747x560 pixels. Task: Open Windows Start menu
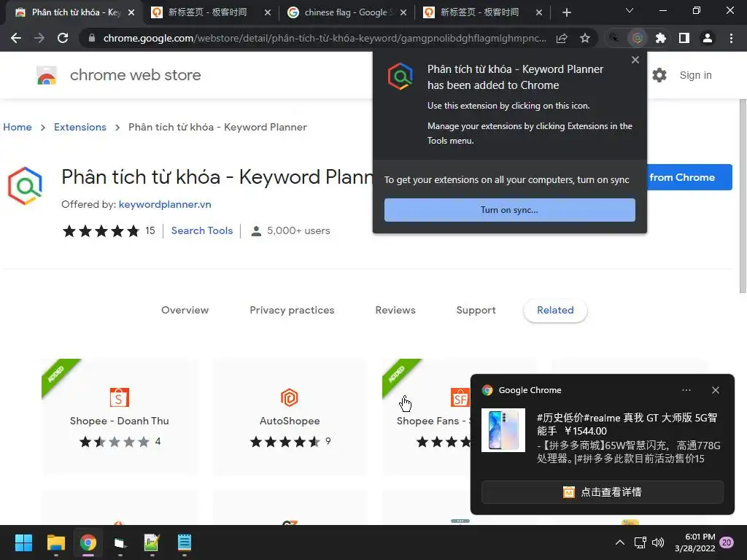point(23,542)
